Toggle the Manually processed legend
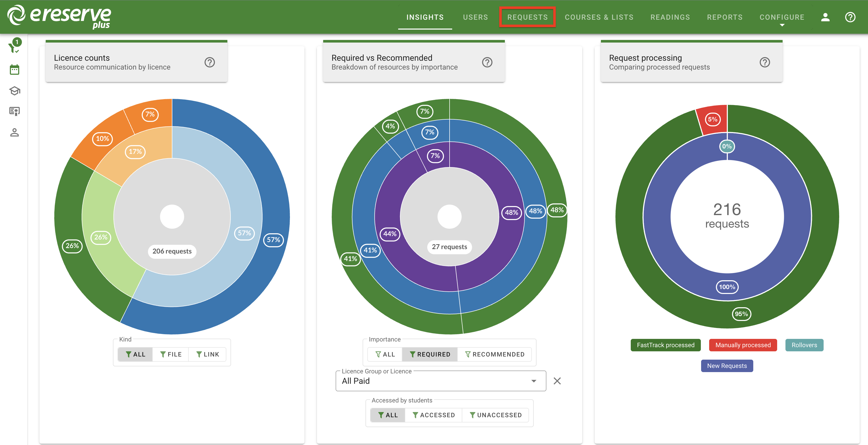This screenshot has width=868, height=445. [743, 345]
